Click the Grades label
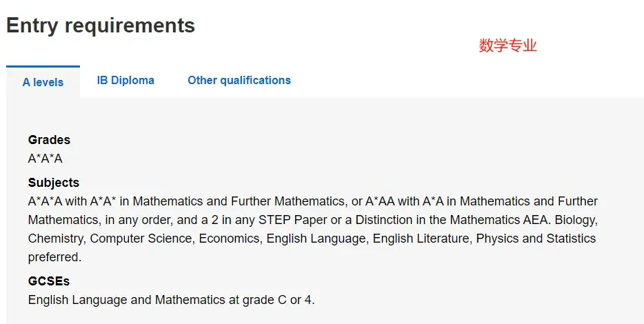This screenshot has height=324, width=644. point(49,140)
